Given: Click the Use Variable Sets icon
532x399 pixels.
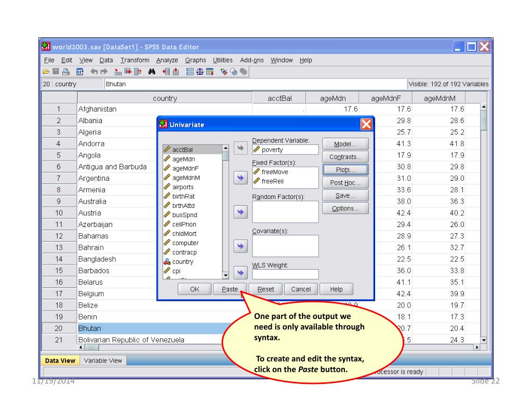Looking at the screenshot, I should click(x=234, y=72).
